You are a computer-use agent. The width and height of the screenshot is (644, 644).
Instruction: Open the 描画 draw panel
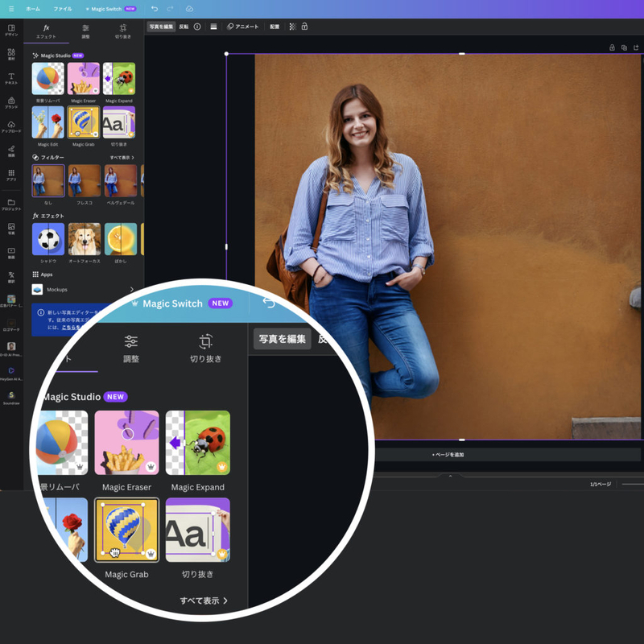click(11, 151)
